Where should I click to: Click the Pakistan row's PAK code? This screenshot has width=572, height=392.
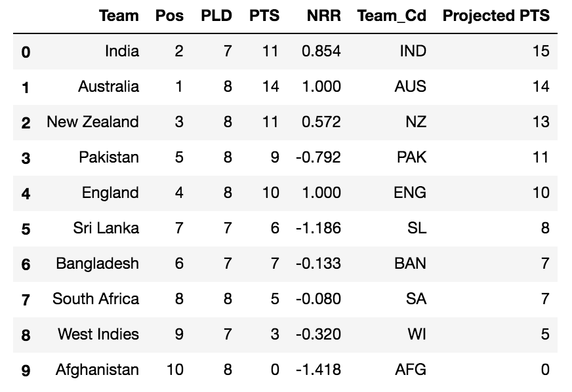tap(411, 157)
